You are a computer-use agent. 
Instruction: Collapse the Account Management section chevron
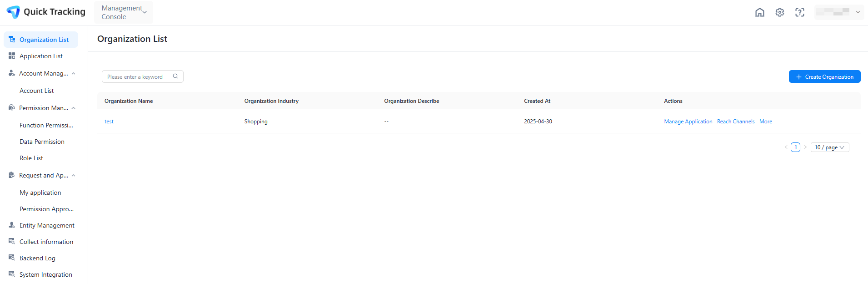point(74,73)
